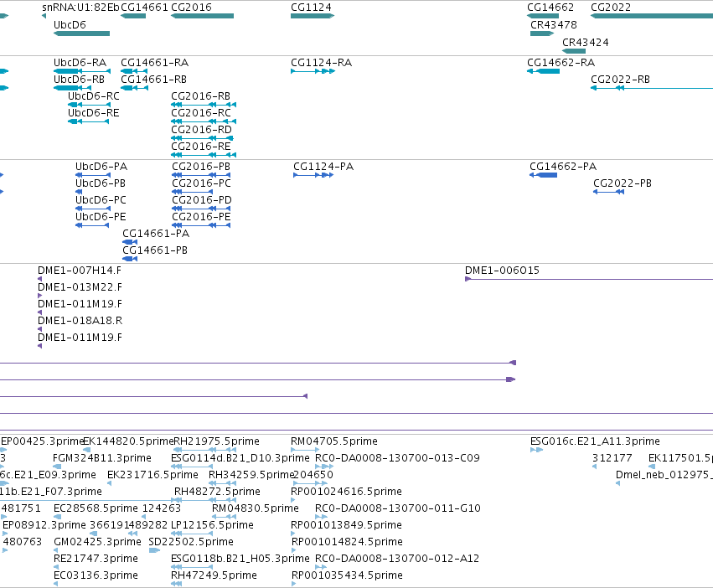Select the FGM324B11.3prime EST label
This screenshot has width=713, height=588.
(102, 458)
